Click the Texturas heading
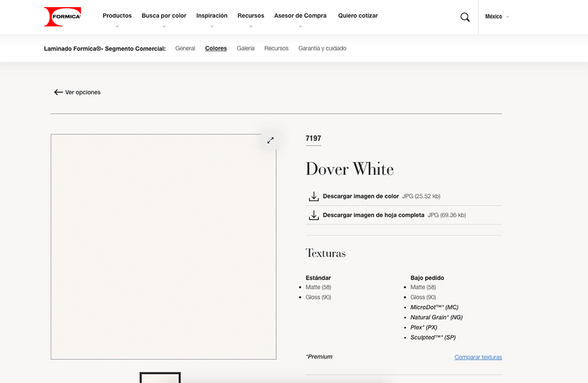This screenshot has width=588, height=383. pyautogui.click(x=325, y=253)
